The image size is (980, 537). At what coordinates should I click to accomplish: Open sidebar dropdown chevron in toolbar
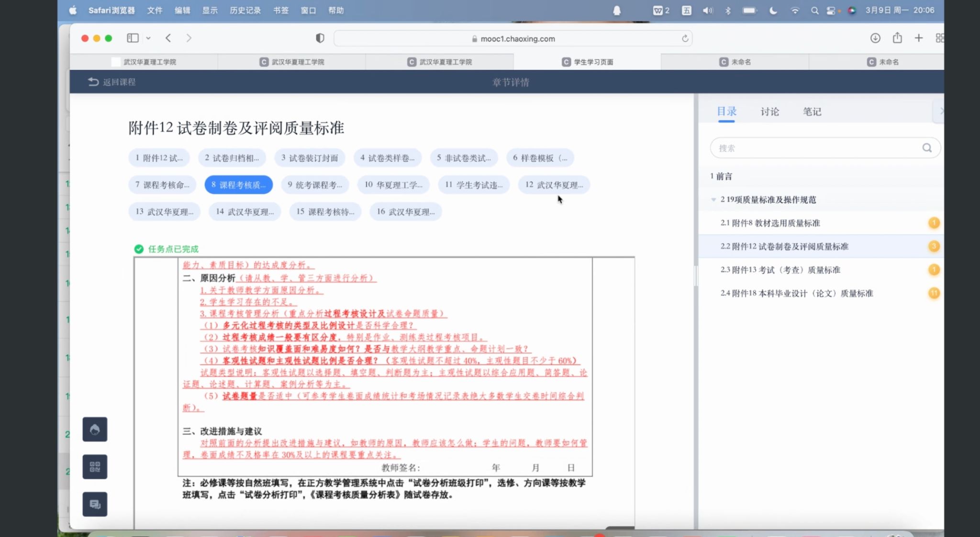[148, 38]
